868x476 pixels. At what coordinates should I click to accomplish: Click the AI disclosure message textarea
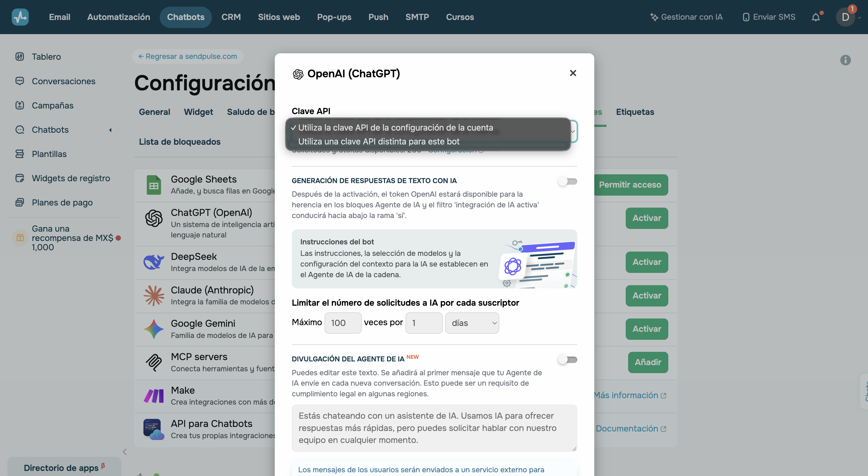[434, 428]
